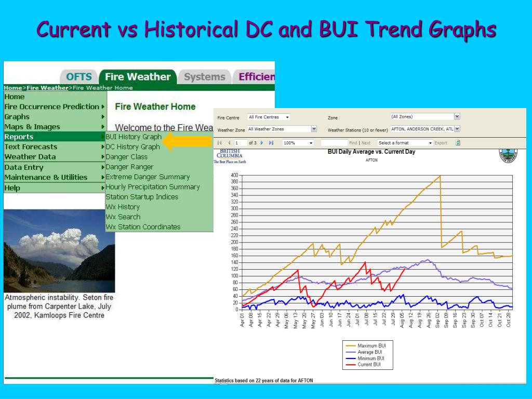Click the Find link in report toolbar

353,143
